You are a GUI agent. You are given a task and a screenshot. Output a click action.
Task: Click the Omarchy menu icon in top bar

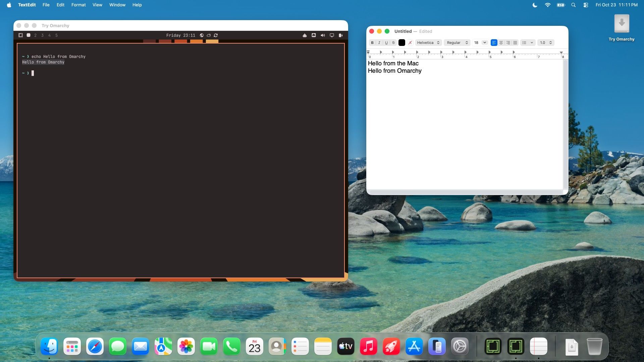pos(20,35)
